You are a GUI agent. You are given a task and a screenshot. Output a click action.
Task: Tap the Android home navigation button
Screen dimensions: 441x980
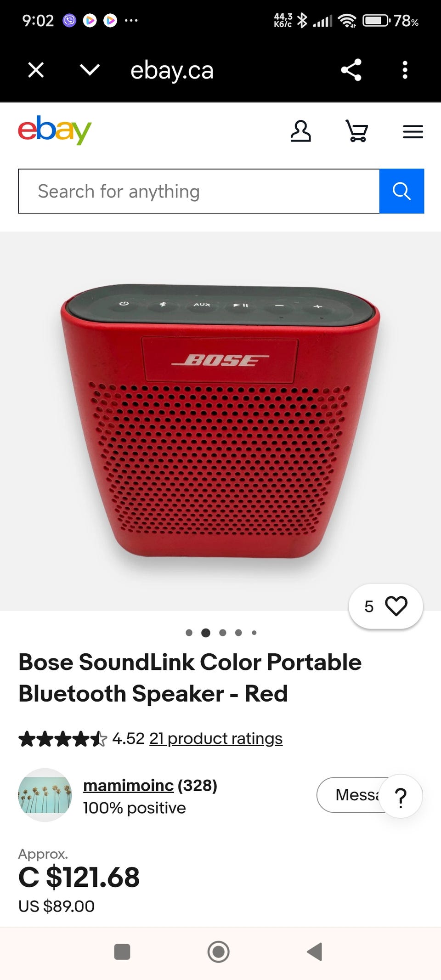pyautogui.click(x=218, y=952)
